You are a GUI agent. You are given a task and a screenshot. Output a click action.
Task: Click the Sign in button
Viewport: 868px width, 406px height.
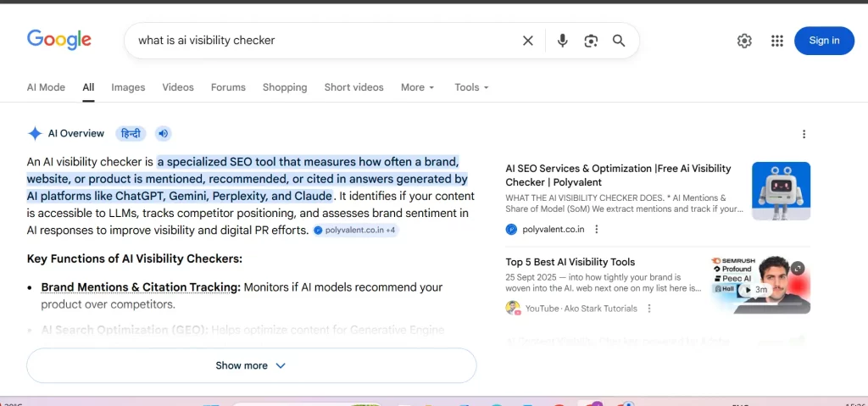824,41
